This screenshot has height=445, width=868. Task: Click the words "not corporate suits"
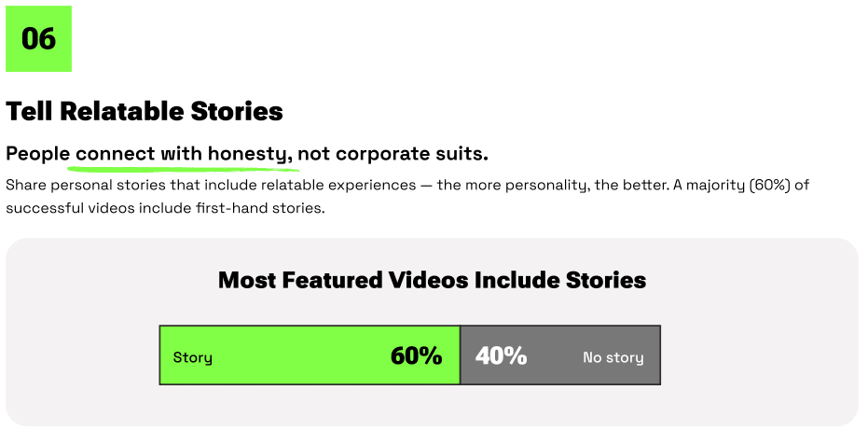click(393, 153)
